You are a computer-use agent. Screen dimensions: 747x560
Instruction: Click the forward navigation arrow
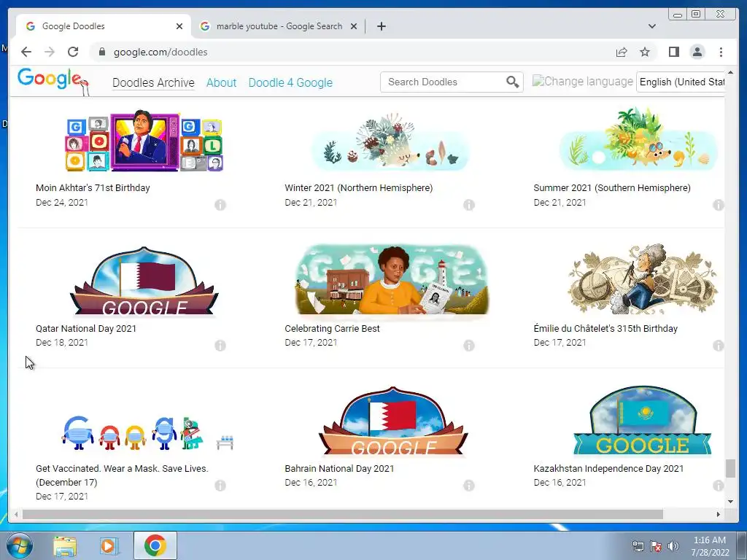click(50, 52)
